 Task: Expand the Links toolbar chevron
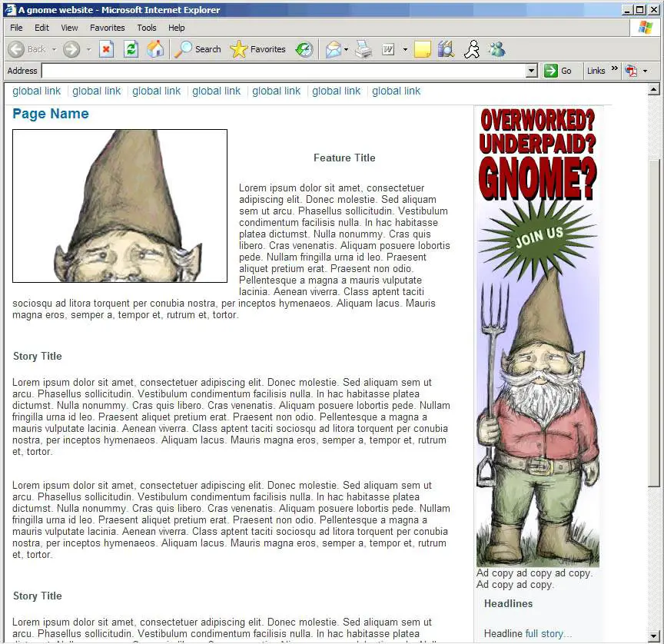[615, 68]
